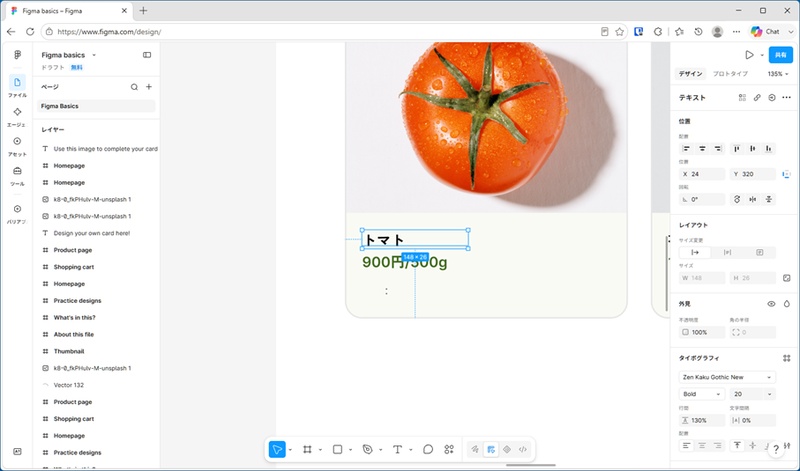This screenshot has height=471, width=800.
Task: Align horizontal centers in position section
Action: tap(702, 148)
